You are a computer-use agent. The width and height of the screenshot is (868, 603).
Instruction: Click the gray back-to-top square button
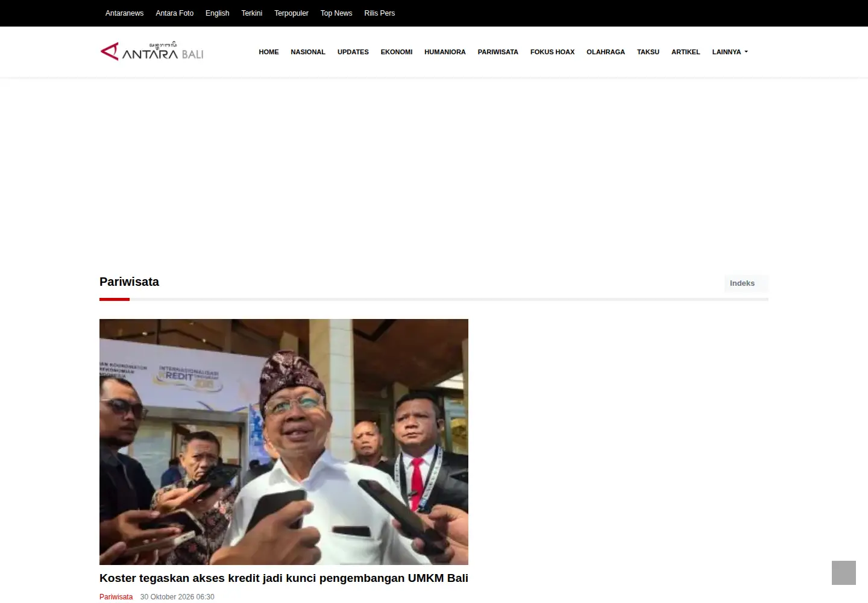click(x=843, y=572)
